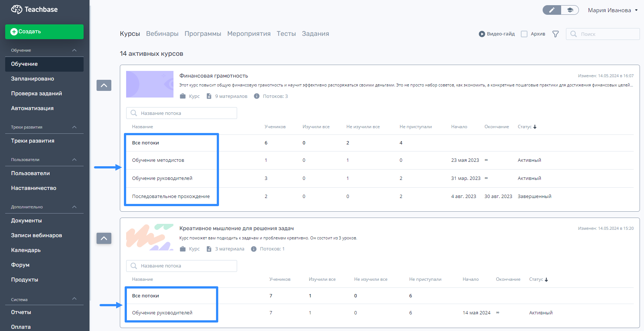644x331 pixels.
Task: Enable the Архив checkbox
Action: [524, 34]
